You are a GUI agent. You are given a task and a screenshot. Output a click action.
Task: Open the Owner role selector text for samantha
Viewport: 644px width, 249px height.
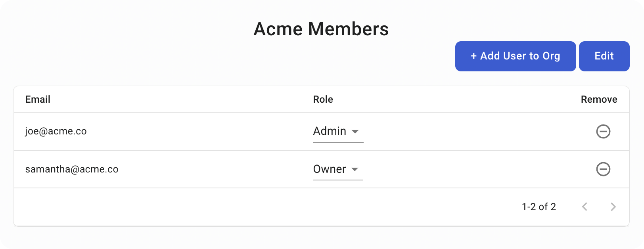click(330, 169)
